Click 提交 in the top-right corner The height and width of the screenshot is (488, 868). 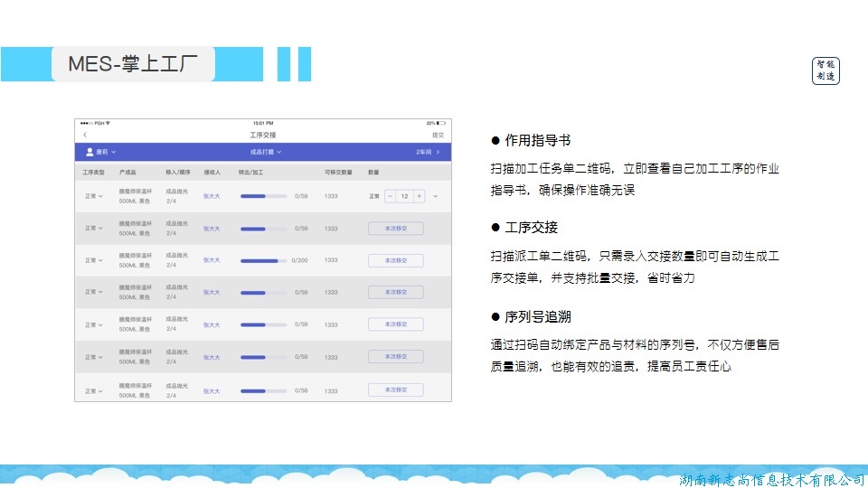(438, 135)
